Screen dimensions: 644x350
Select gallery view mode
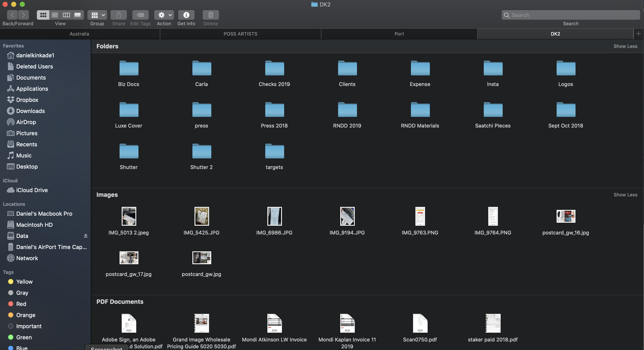click(78, 15)
